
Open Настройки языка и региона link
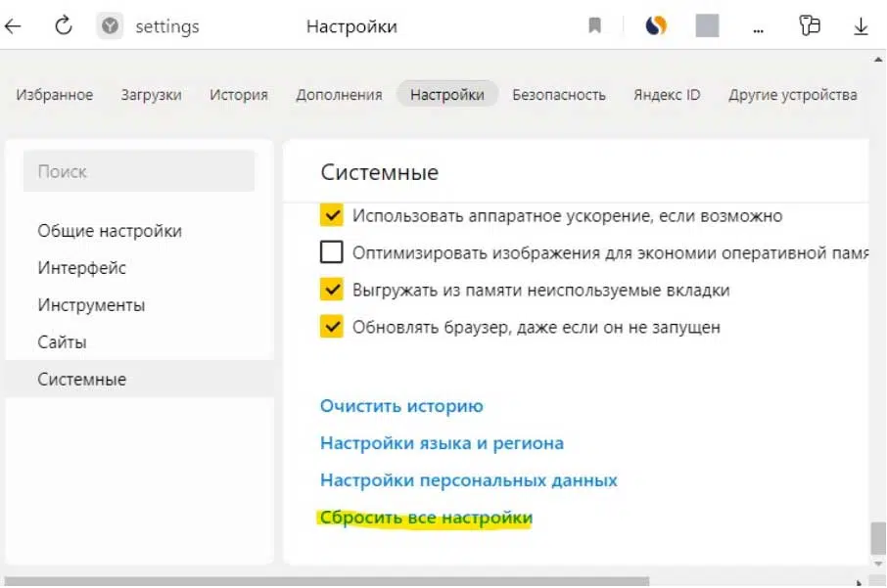(x=442, y=442)
